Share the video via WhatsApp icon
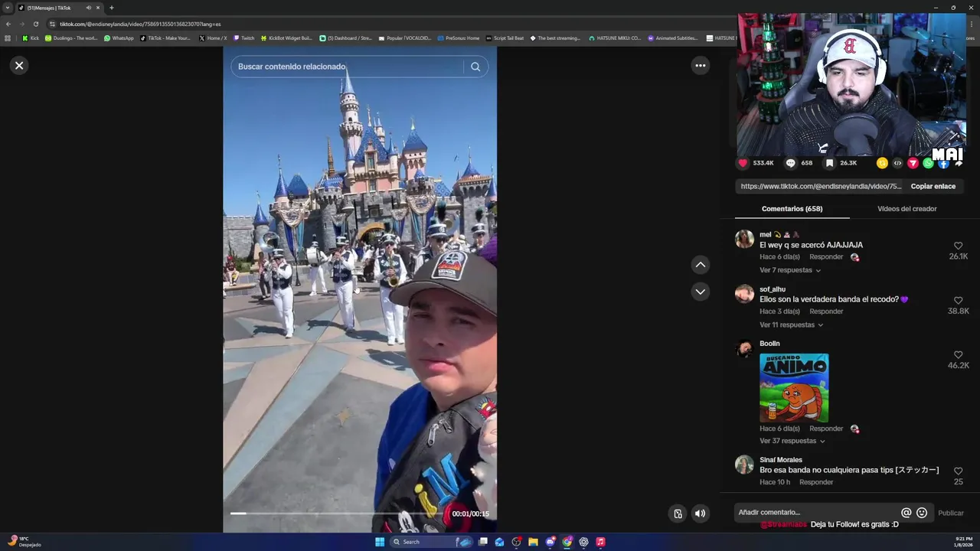980x551 pixels. [928, 163]
